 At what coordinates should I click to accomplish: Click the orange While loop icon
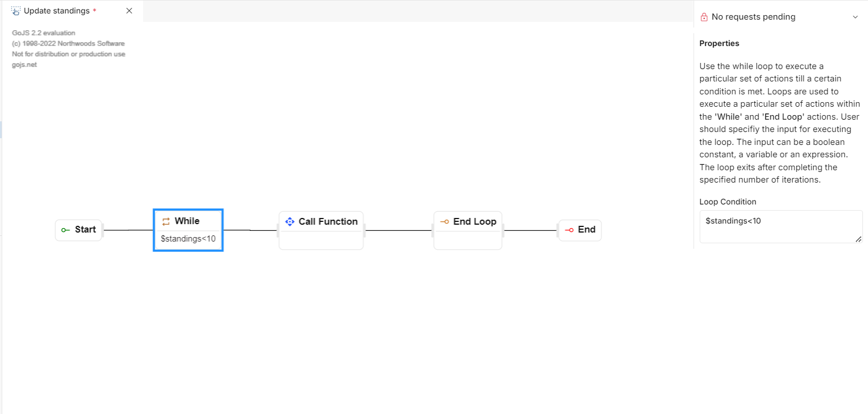[166, 221]
